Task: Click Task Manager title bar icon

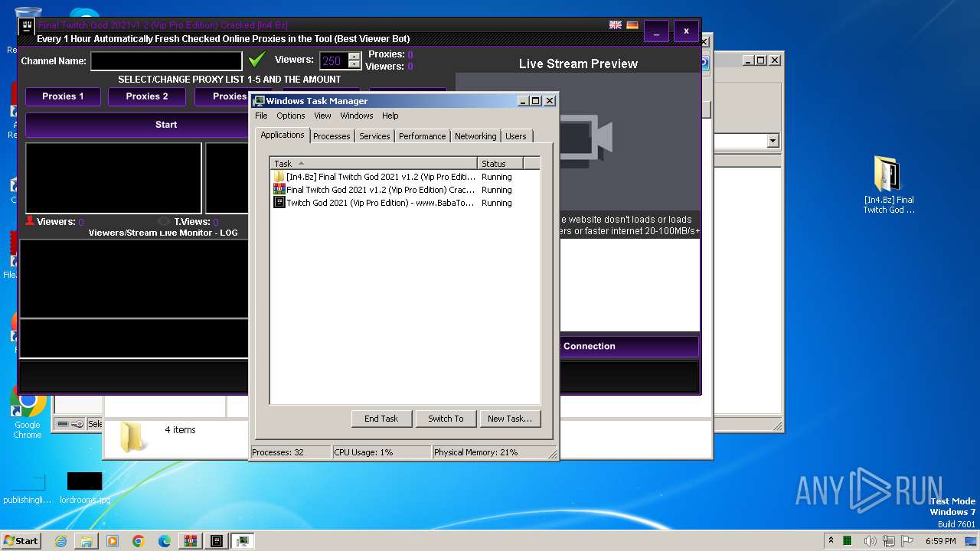Action: pos(260,101)
